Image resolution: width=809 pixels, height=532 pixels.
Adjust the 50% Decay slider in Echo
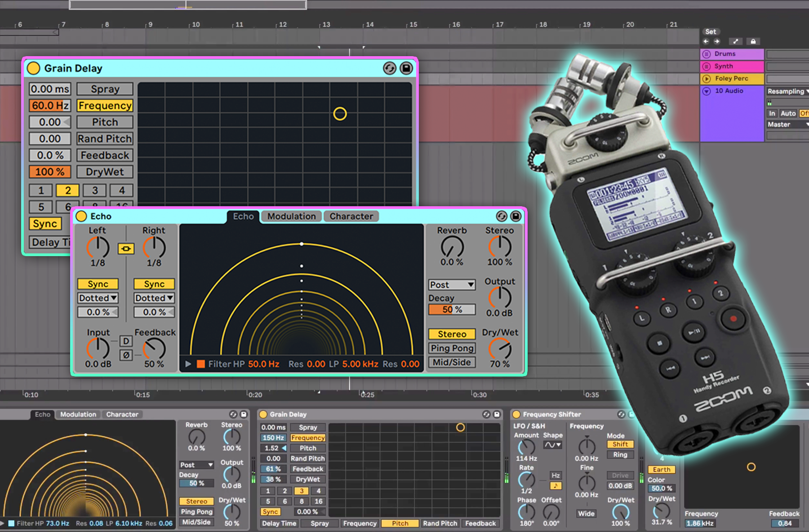click(x=452, y=309)
